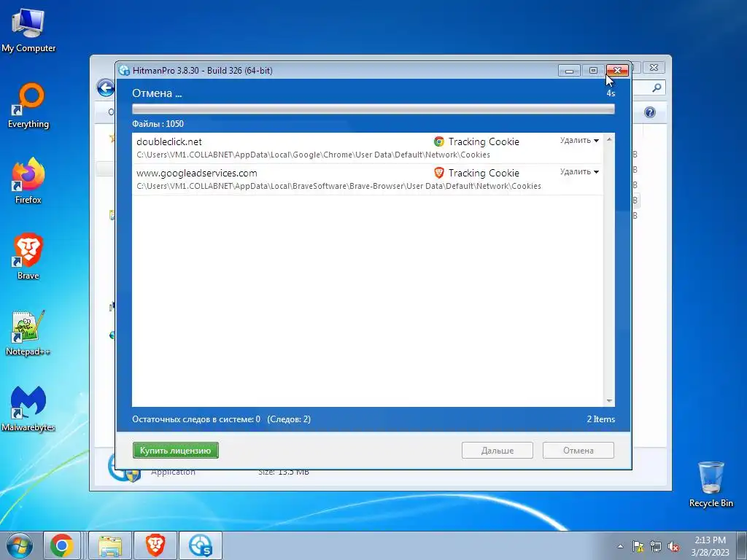Click the Отмена button
This screenshot has height=560, width=747.
[578, 451]
